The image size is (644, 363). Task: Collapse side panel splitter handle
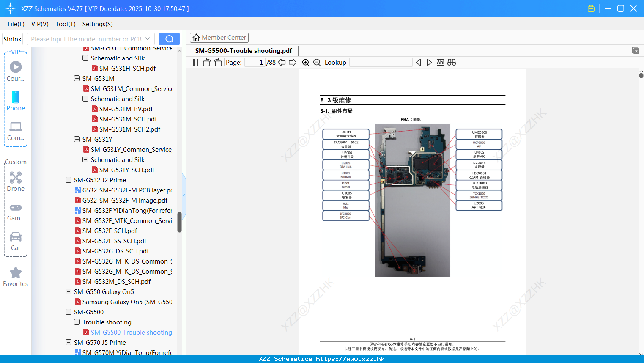coord(184,196)
